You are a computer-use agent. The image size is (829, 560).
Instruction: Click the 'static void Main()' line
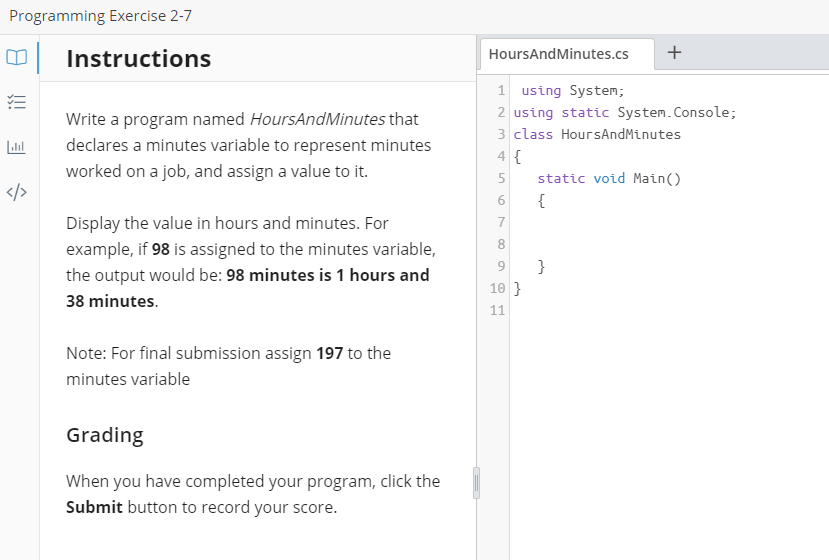(x=609, y=179)
